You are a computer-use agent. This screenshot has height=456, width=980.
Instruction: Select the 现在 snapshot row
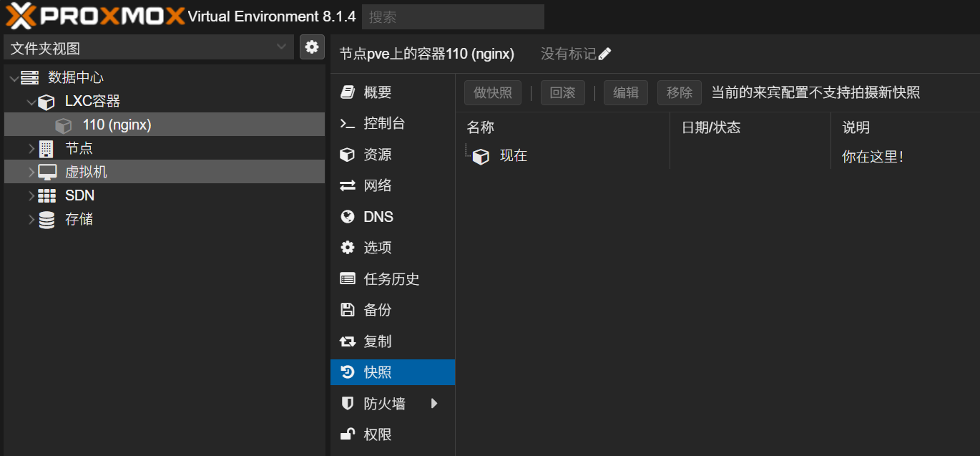pyautogui.click(x=513, y=156)
